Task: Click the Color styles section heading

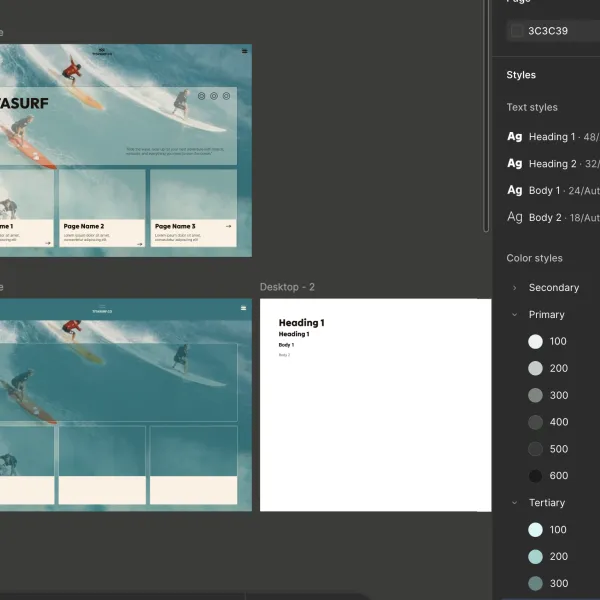Action: click(534, 258)
